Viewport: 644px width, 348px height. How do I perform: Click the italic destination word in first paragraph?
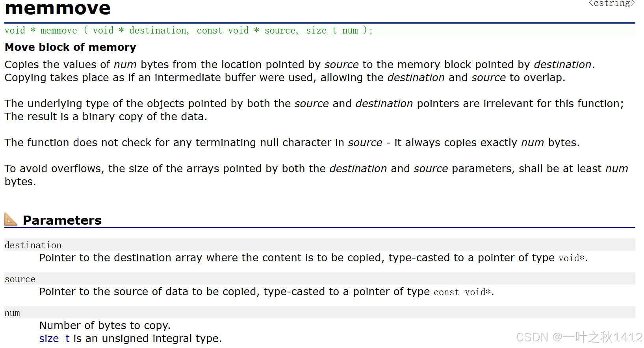point(562,64)
